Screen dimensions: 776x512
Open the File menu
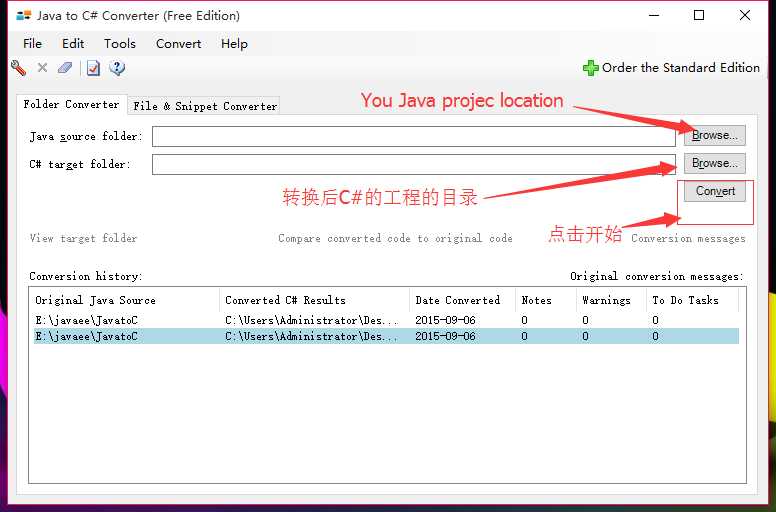(32, 44)
